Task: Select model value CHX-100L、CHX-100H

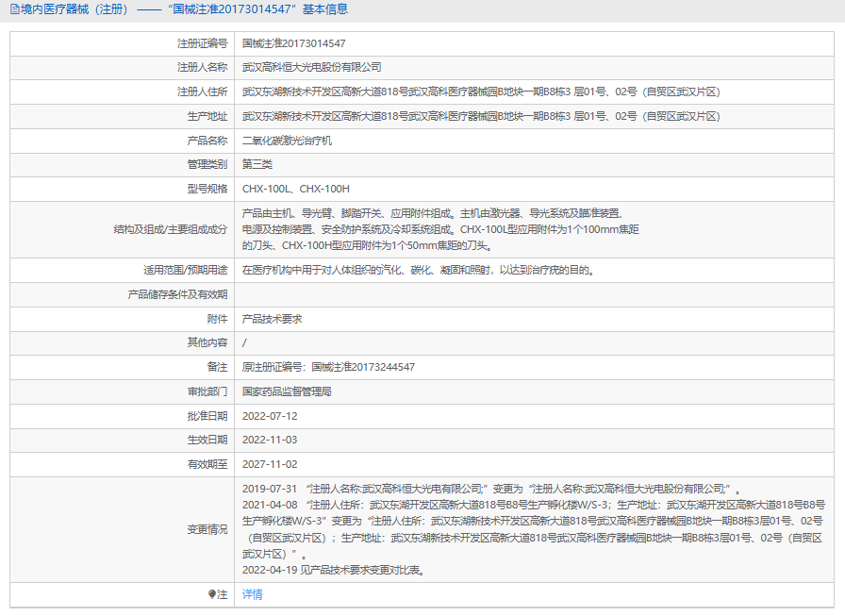Action: pos(296,189)
